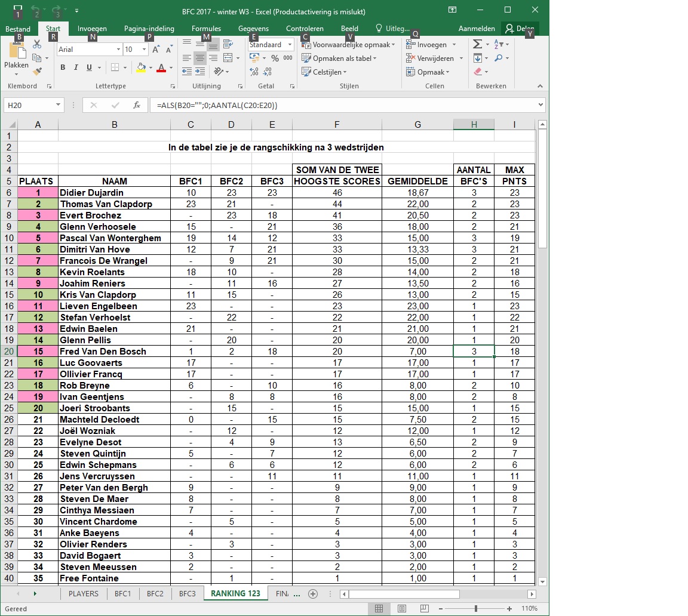Screen dimensions: 688x616
Task: Expand the Standaard number format dropdown
Action: (290, 45)
